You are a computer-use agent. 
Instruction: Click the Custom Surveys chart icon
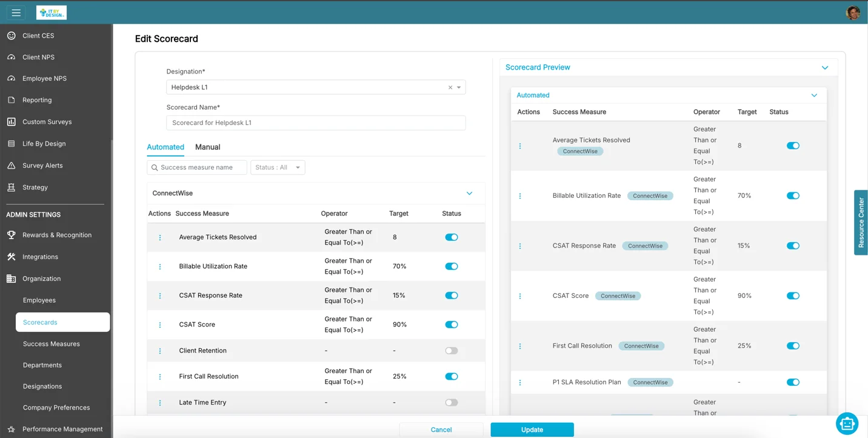click(11, 122)
